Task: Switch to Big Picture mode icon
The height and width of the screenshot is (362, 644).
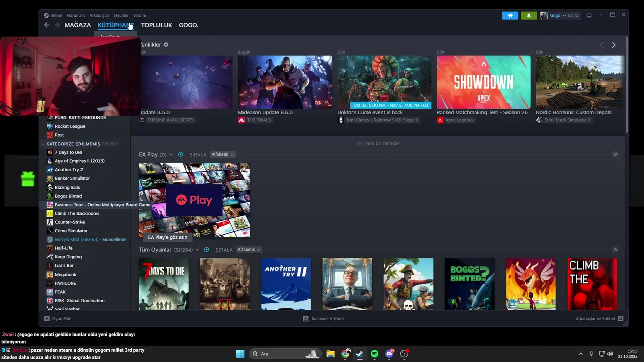Action: (x=589, y=16)
